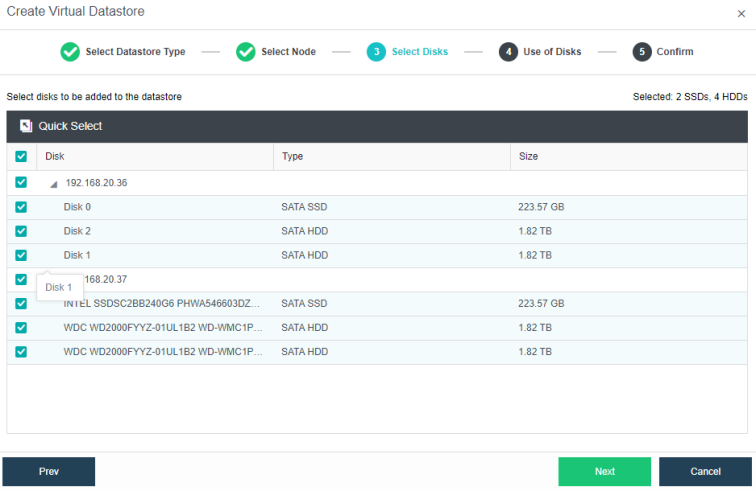This screenshot has height=489, width=756.
Task: Sort by the Type column header
Action: [292, 157]
